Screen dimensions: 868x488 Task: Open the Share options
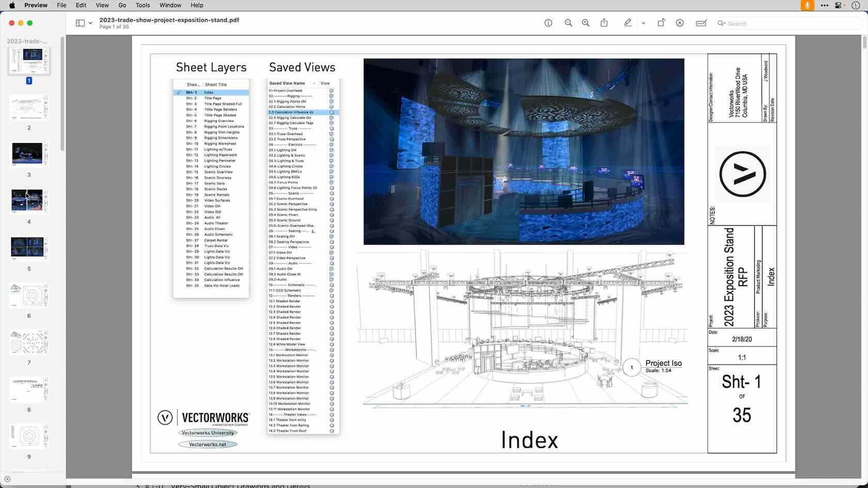604,23
